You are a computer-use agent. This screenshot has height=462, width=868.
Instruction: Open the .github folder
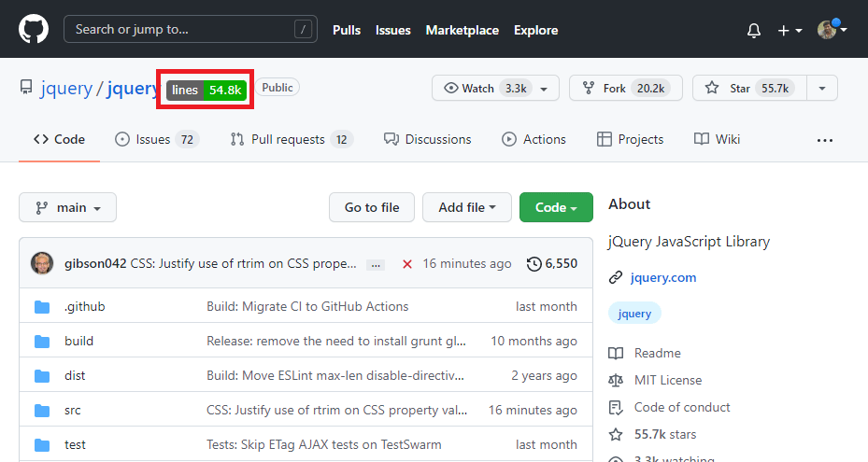tap(85, 306)
